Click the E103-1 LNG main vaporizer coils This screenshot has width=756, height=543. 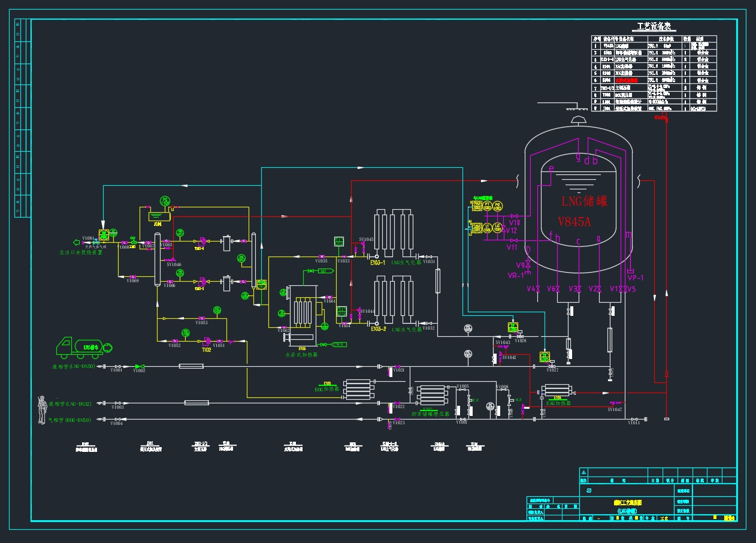point(393,233)
